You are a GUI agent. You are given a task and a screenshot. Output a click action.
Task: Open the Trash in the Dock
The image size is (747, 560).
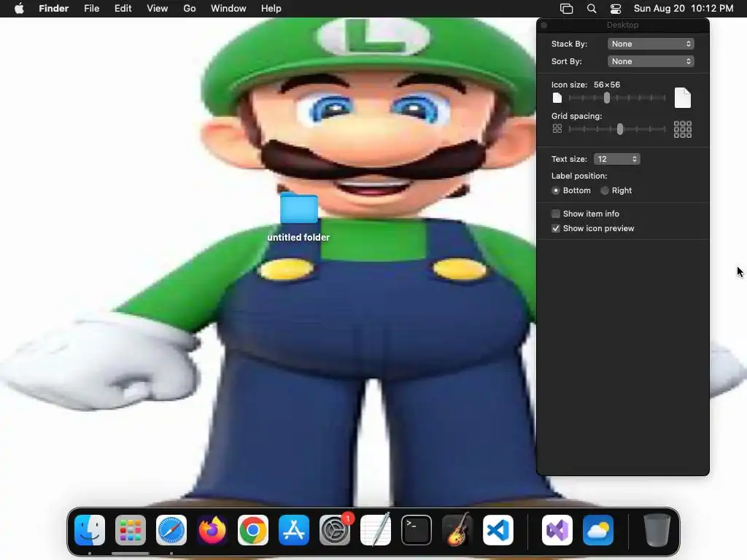pyautogui.click(x=657, y=530)
